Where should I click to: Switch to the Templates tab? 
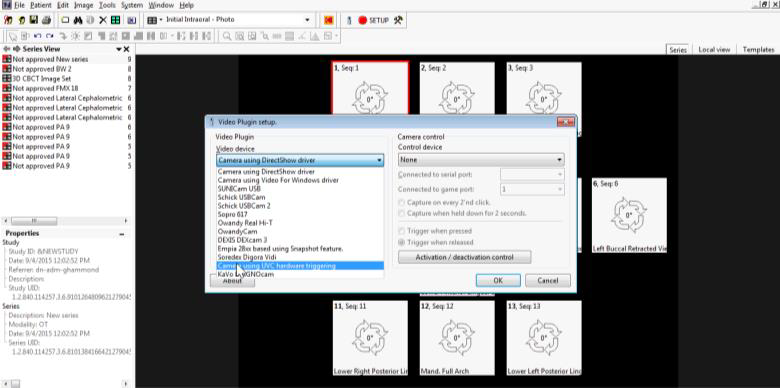(758, 49)
